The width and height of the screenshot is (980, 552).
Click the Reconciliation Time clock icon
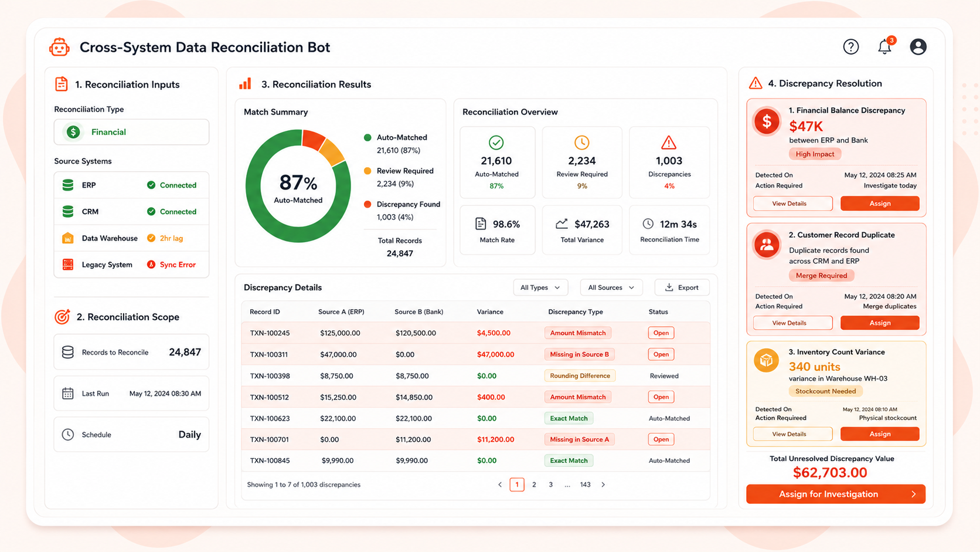(x=648, y=223)
